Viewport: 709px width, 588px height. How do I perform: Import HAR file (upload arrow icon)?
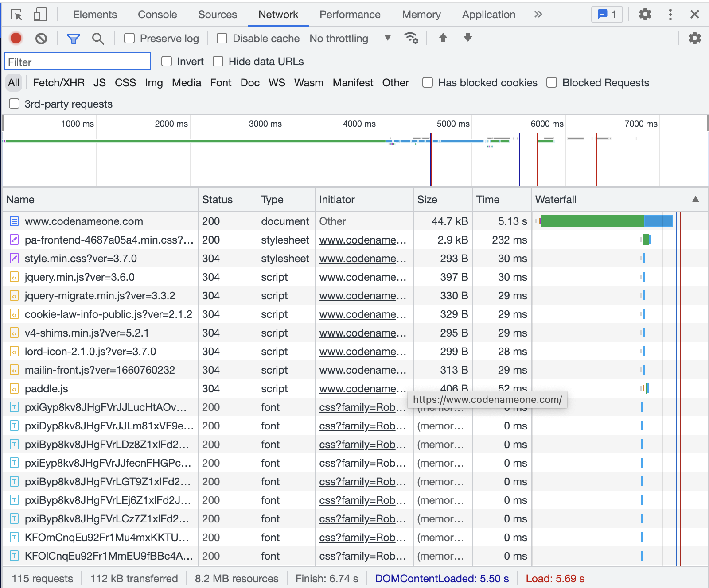point(443,38)
